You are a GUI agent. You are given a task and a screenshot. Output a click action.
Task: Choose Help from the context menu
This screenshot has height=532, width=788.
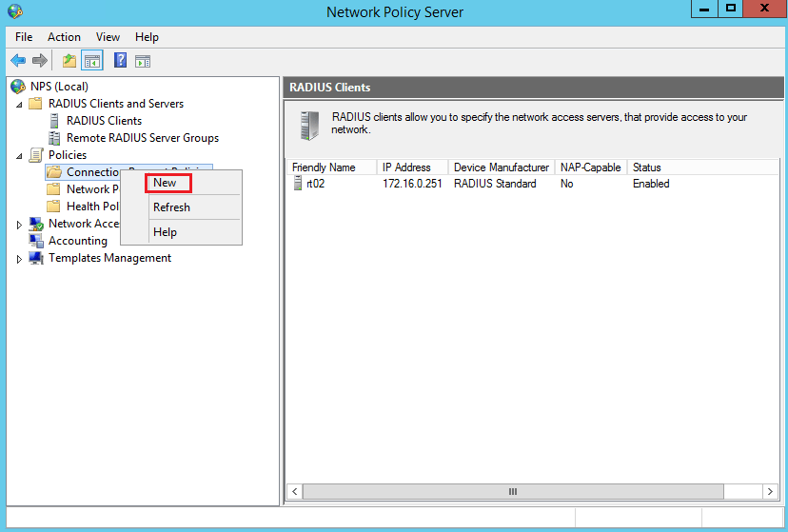(182, 232)
